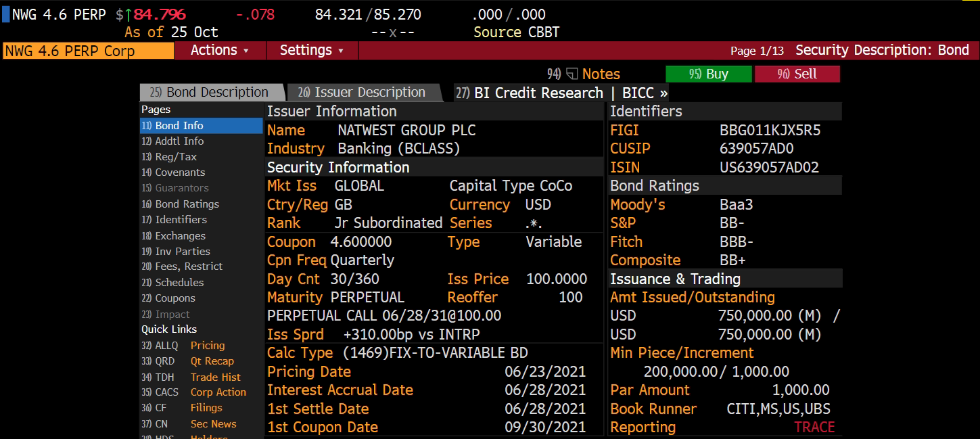Screen dimensions: 980x439
Task: Switch to the Issuer Description tab
Action: click(x=363, y=93)
